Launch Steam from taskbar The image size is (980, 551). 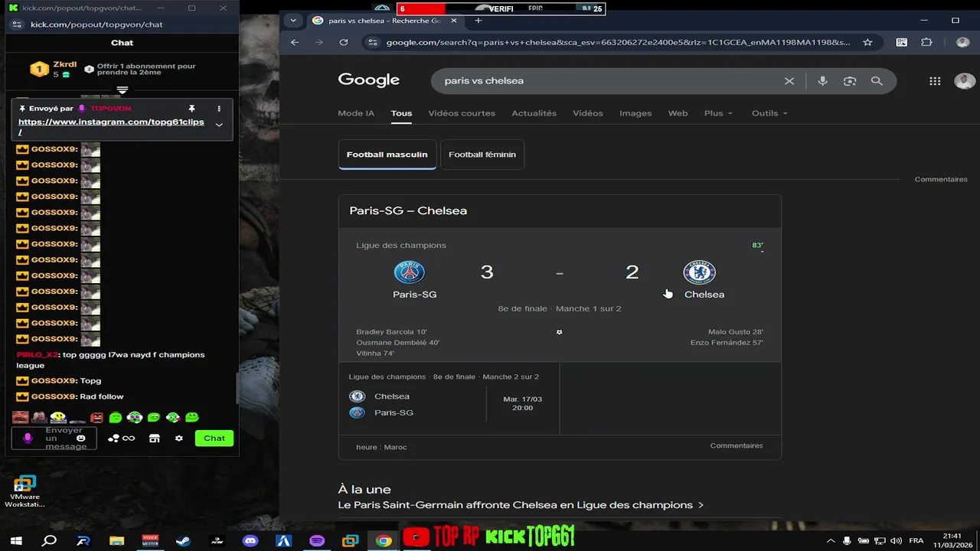(183, 540)
